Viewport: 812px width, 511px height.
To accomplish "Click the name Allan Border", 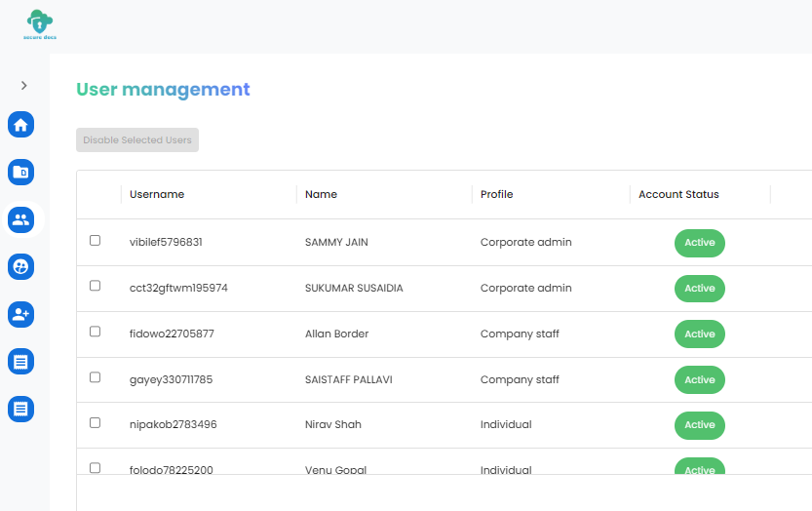I will [x=336, y=334].
